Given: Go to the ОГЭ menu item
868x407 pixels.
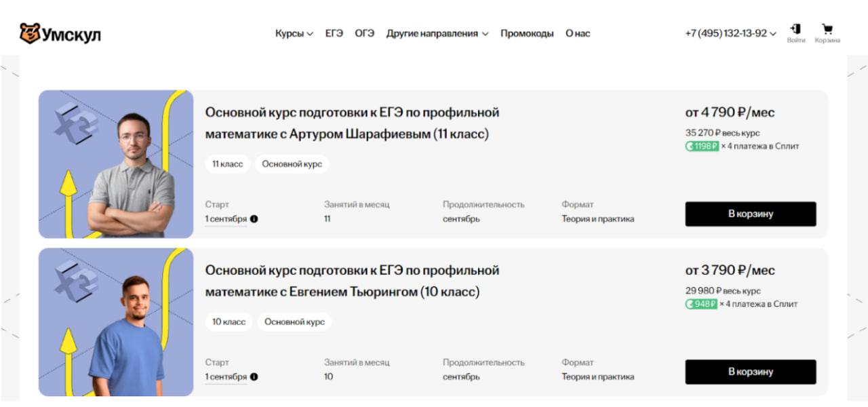Looking at the screenshot, I should click(x=364, y=33).
